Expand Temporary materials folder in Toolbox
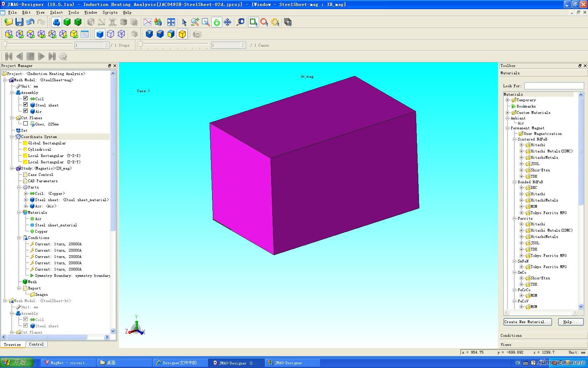This screenshot has width=588, height=368. tap(507, 100)
